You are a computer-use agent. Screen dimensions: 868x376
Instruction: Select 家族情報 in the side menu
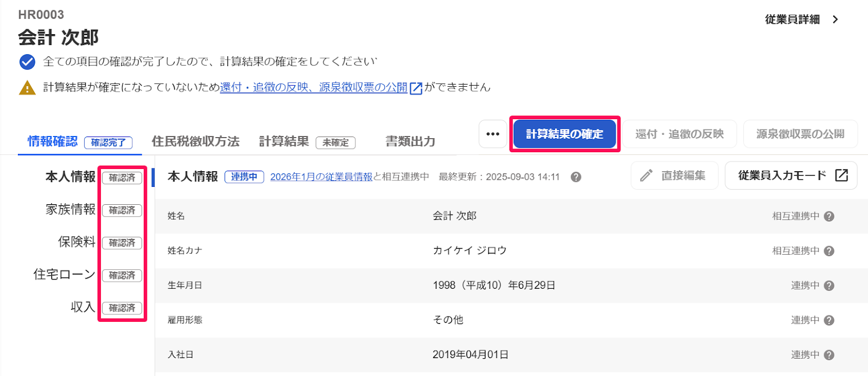coord(71,209)
